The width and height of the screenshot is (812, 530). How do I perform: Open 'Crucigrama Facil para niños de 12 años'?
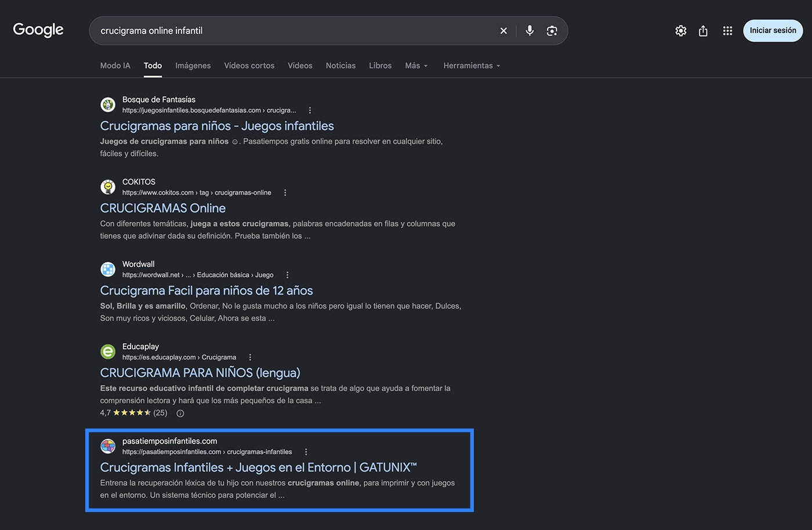(x=206, y=291)
